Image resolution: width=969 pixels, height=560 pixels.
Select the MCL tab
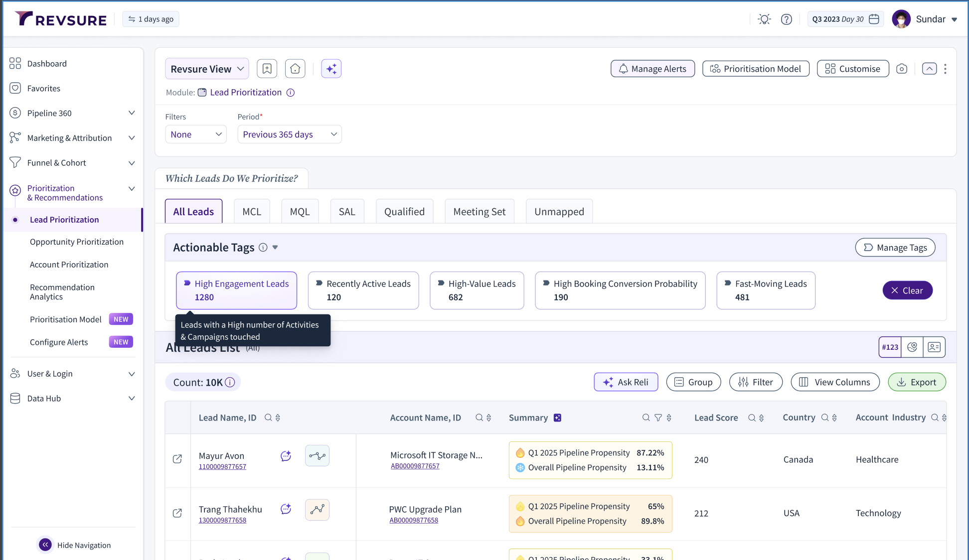click(252, 211)
